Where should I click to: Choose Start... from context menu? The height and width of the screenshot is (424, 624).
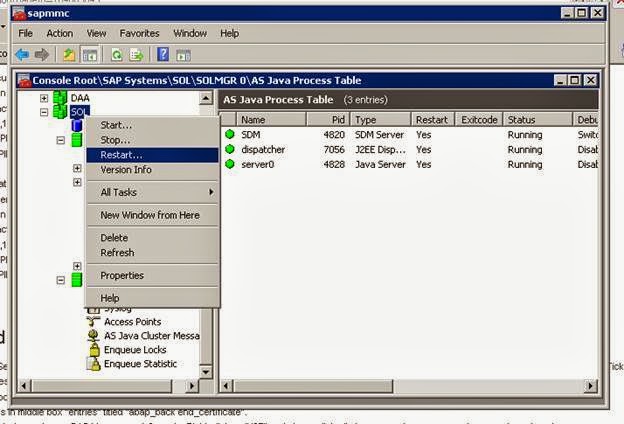coord(152,125)
